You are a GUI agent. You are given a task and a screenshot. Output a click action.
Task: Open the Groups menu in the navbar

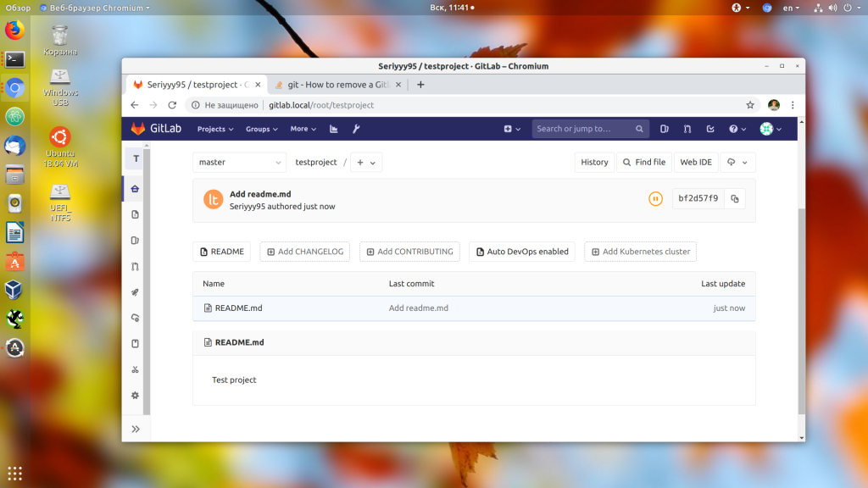coord(261,129)
